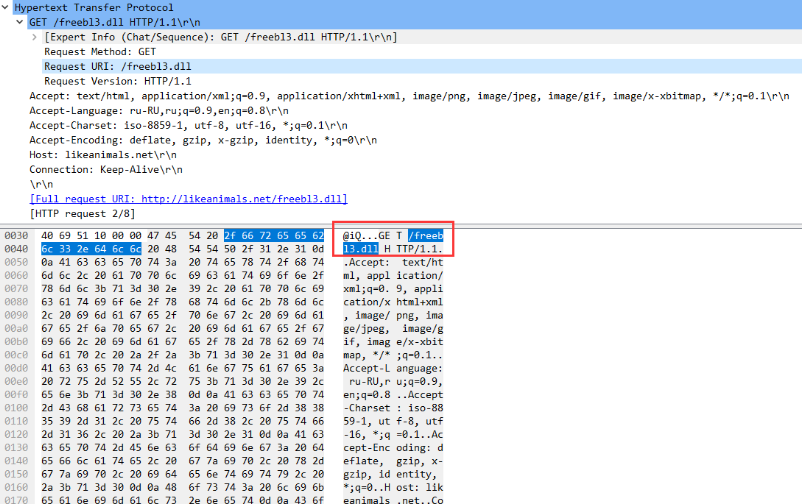Click hex offset 00d0 in bytes pane
Viewport: 802px width, 504px height.
pyautogui.click(x=16, y=368)
